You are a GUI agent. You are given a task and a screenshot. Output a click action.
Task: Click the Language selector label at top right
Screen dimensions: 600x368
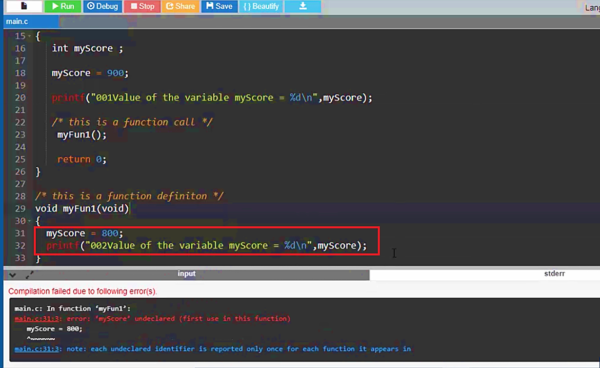click(x=592, y=7)
